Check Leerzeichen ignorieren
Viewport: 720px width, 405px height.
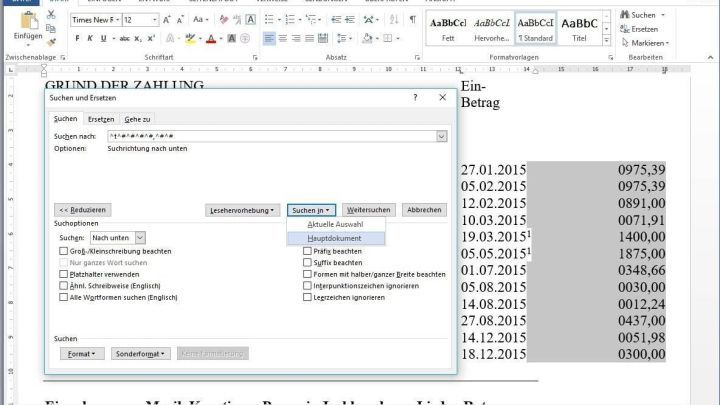coord(307,297)
